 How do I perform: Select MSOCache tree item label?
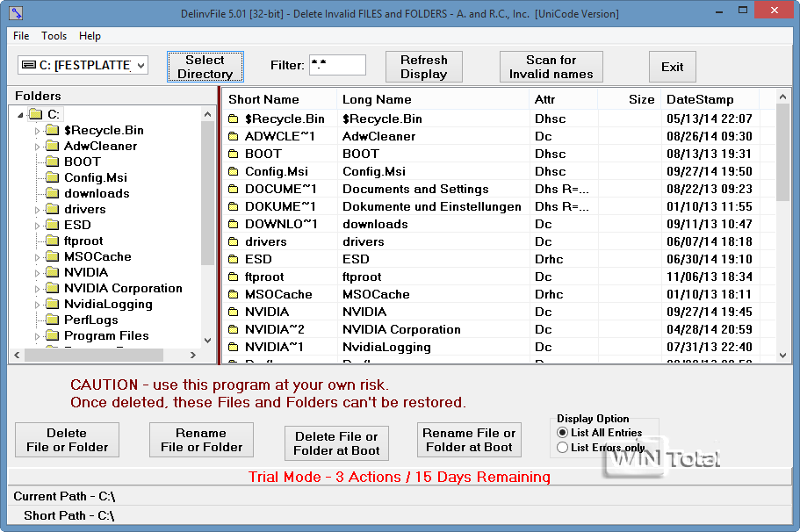(98, 256)
